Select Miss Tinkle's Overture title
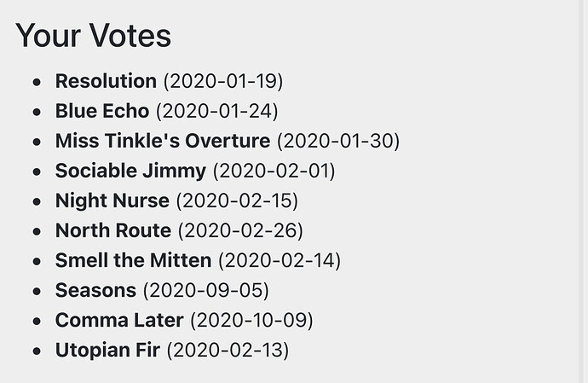The image size is (588, 383). coord(163,141)
